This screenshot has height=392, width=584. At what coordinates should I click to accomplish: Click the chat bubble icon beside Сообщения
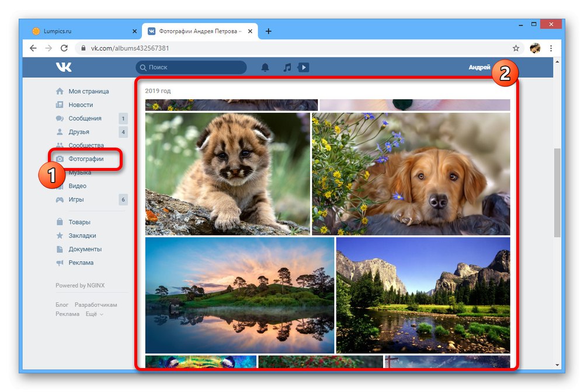point(60,118)
